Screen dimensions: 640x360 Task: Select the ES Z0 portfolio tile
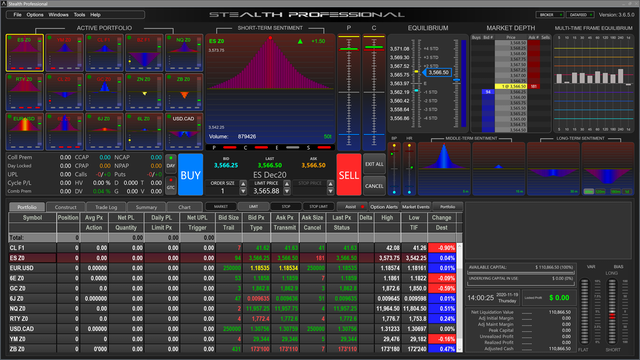click(24, 53)
